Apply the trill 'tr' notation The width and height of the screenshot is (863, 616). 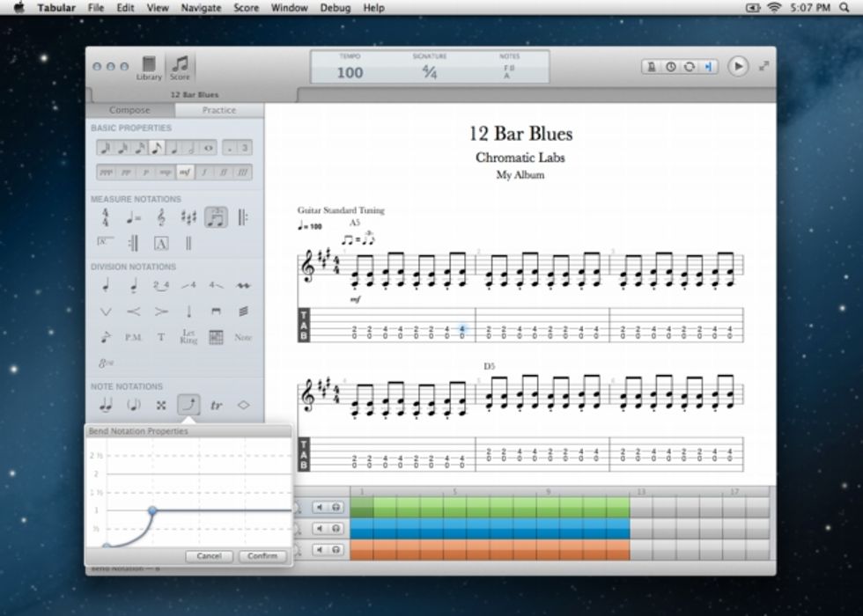tap(216, 406)
